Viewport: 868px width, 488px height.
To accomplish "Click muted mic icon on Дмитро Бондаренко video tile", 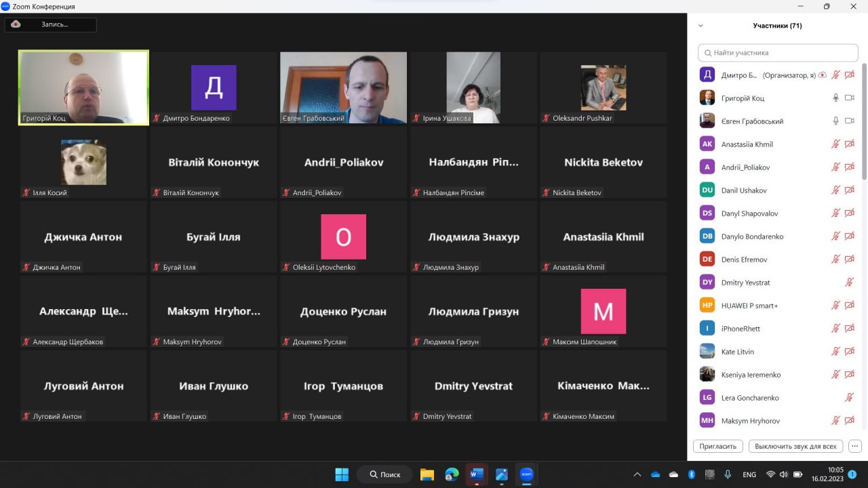I will tap(157, 118).
